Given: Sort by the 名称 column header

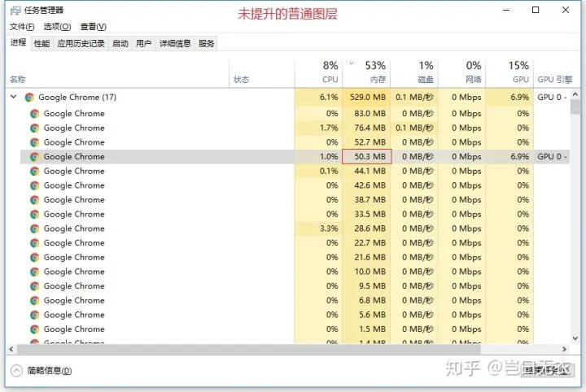Looking at the screenshot, I should (117, 73).
